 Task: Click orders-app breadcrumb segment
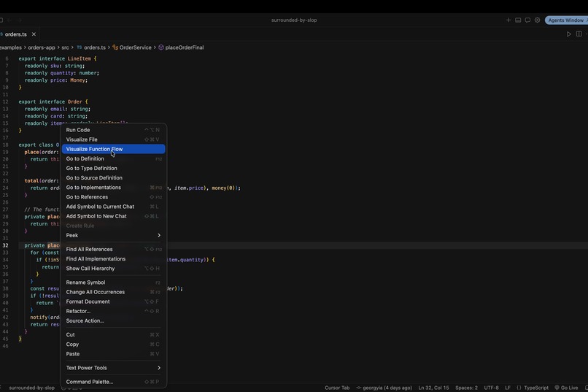42,47
